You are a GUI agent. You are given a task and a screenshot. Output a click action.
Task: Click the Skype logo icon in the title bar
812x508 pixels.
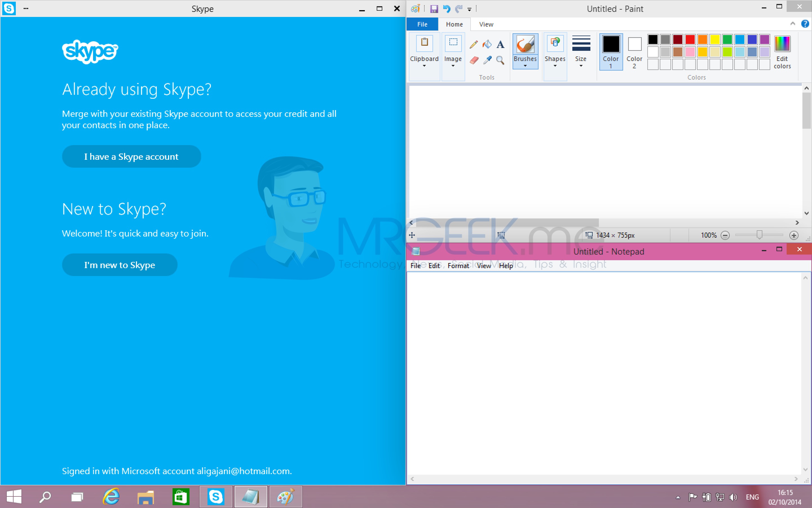(x=9, y=8)
